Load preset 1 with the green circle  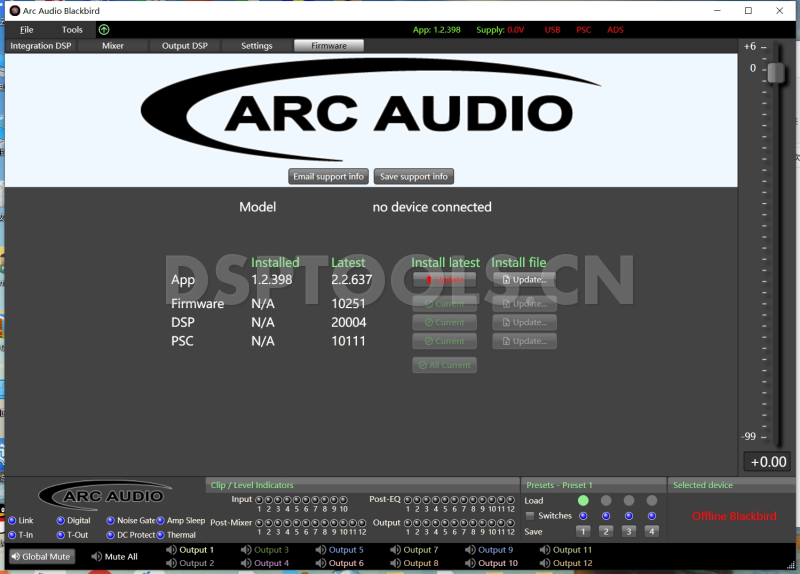(x=583, y=501)
